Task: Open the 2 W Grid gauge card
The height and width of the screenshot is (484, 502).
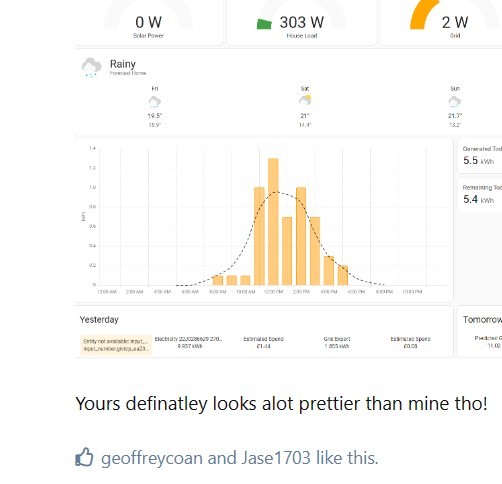Action: pos(442,22)
